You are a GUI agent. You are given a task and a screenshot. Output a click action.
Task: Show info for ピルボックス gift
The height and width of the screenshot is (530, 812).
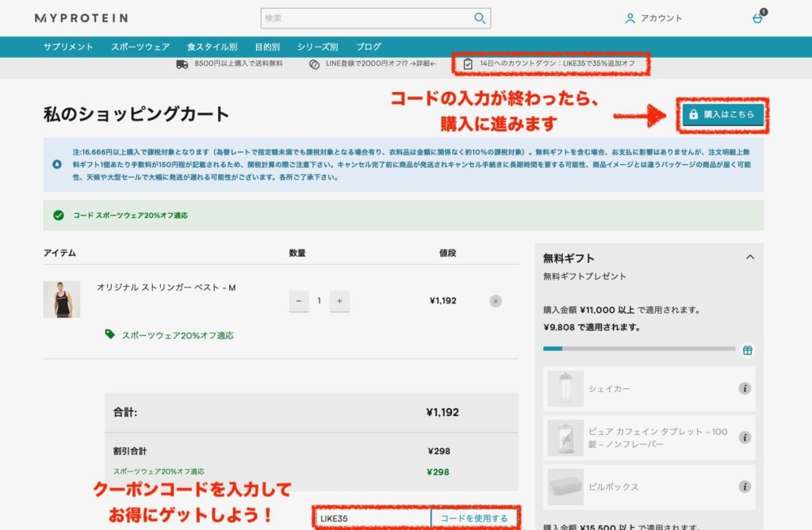[745, 486]
